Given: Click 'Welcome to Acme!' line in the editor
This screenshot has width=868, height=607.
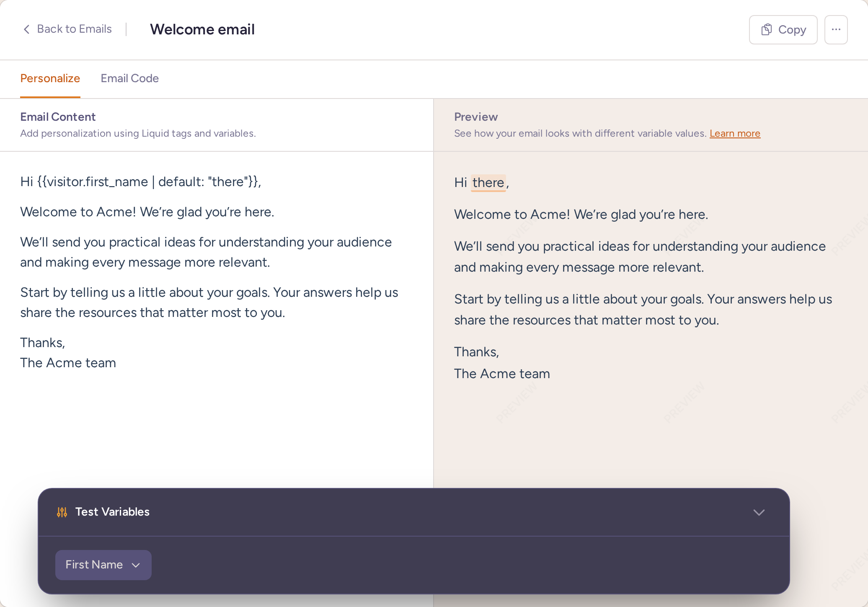Looking at the screenshot, I should pos(147,212).
